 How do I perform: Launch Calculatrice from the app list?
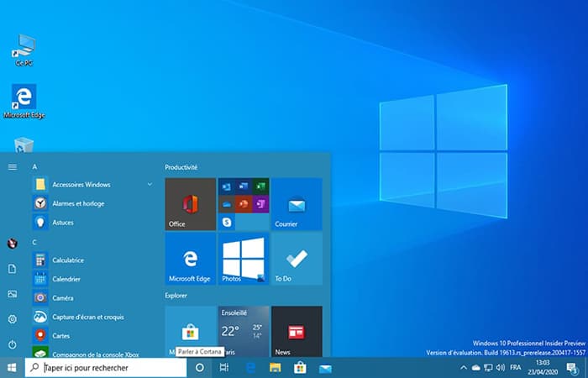pyautogui.click(x=92, y=260)
